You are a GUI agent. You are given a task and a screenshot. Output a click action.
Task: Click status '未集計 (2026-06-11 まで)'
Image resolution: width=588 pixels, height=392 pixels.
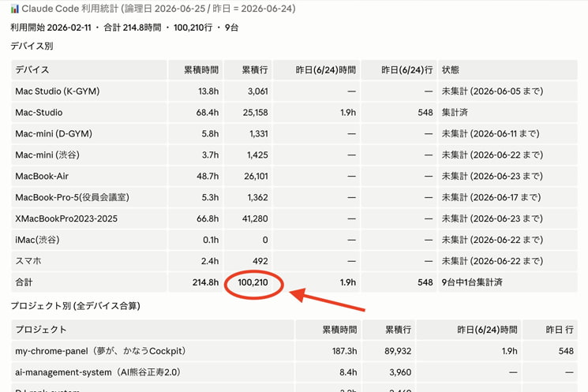pyautogui.click(x=490, y=133)
